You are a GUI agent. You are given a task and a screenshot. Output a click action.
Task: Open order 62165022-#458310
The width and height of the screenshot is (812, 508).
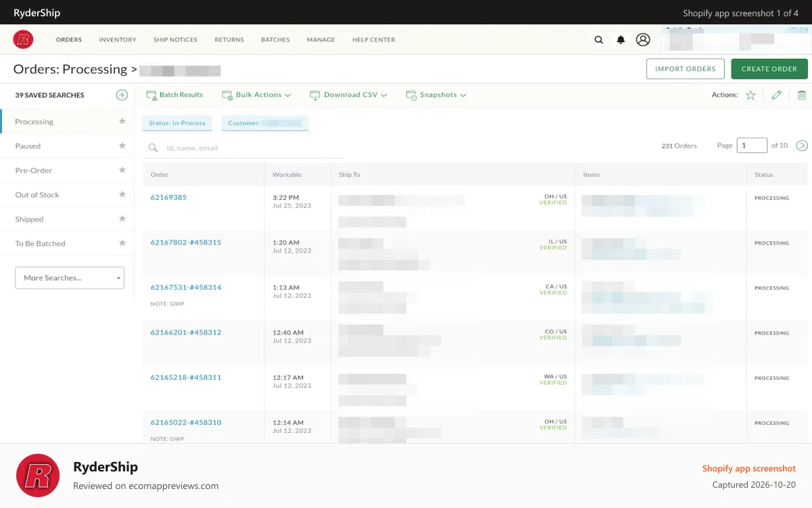pyautogui.click(x=186, y=423)
